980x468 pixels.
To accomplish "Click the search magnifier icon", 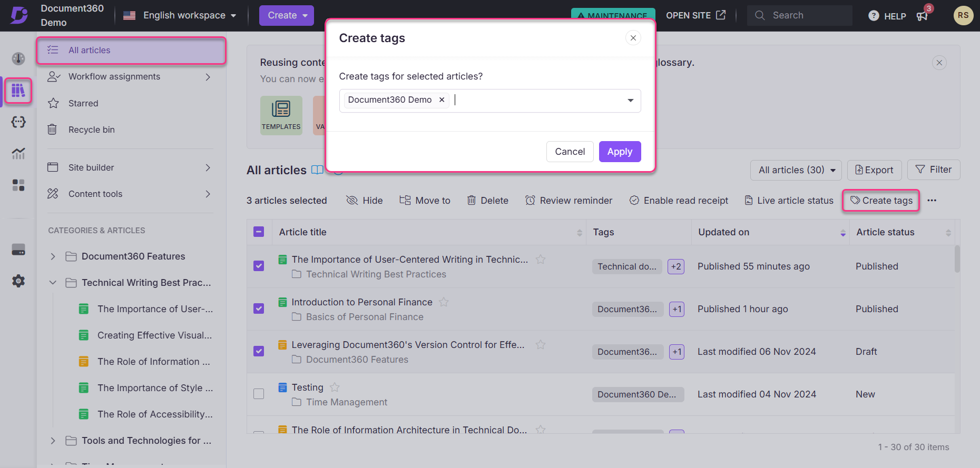I will pos(760,15).
